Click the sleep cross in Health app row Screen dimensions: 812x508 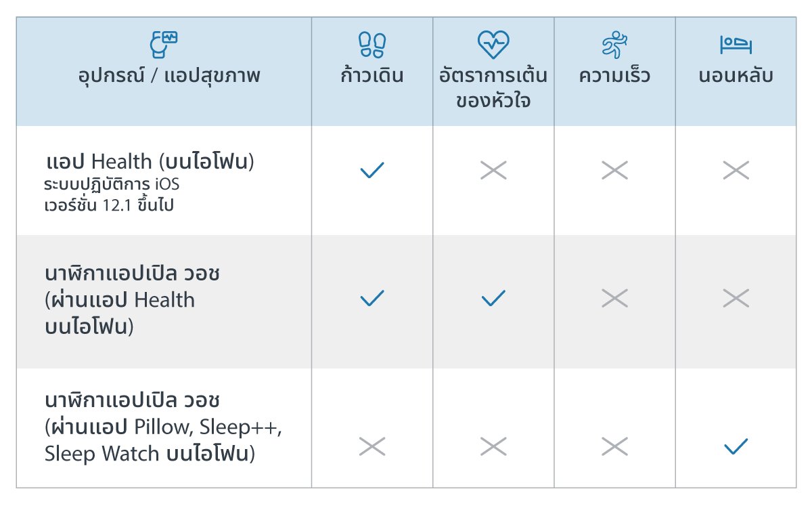736,170
